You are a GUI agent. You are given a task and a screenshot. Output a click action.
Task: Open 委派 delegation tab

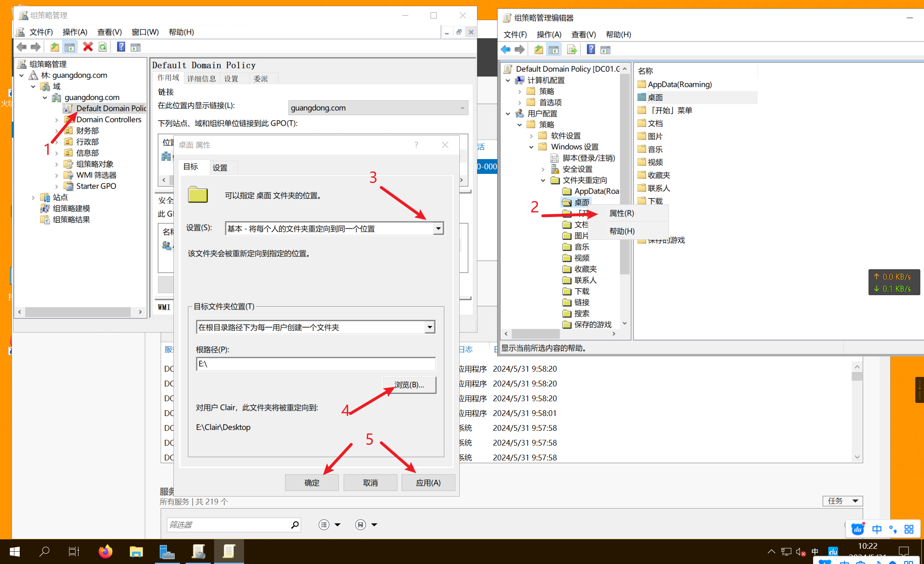[260, 79]
